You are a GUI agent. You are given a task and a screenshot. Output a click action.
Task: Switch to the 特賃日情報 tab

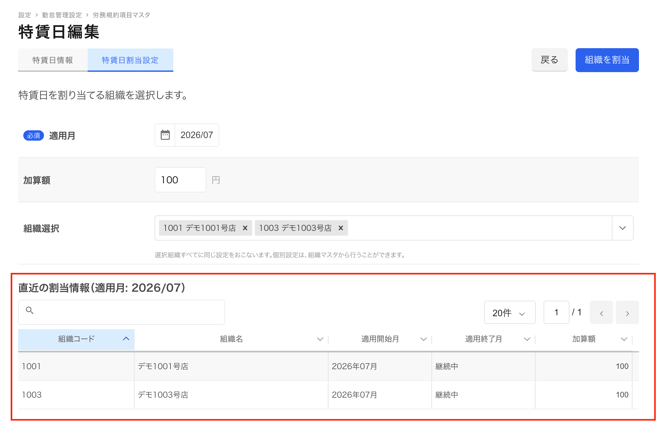coord(53,60)
